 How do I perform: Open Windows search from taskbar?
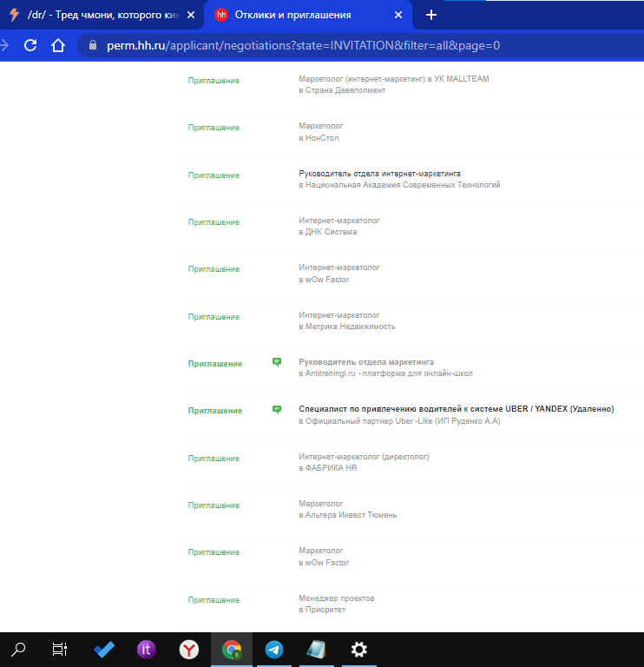[x=18, y=650]
